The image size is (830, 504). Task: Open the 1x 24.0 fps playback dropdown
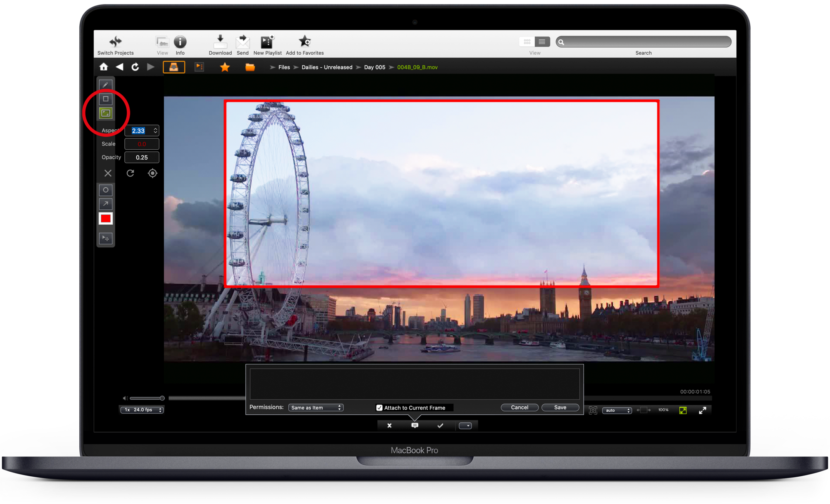[x=142, y=410]
